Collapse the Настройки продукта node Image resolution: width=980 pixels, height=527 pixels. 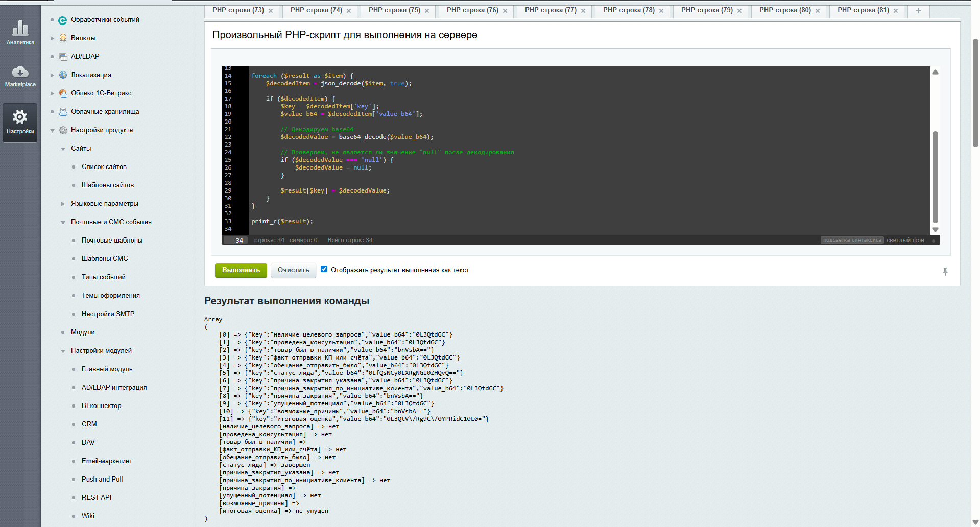pos(52,130)
